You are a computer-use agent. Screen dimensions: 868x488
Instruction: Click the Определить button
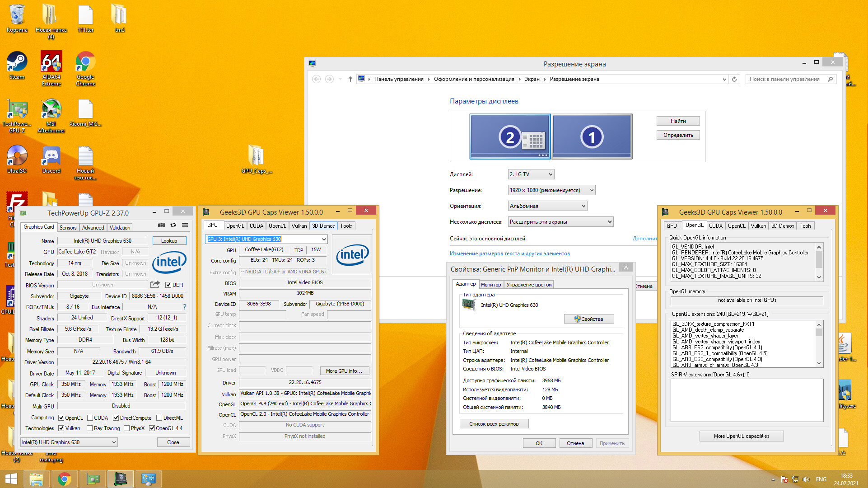click(678, 135)
